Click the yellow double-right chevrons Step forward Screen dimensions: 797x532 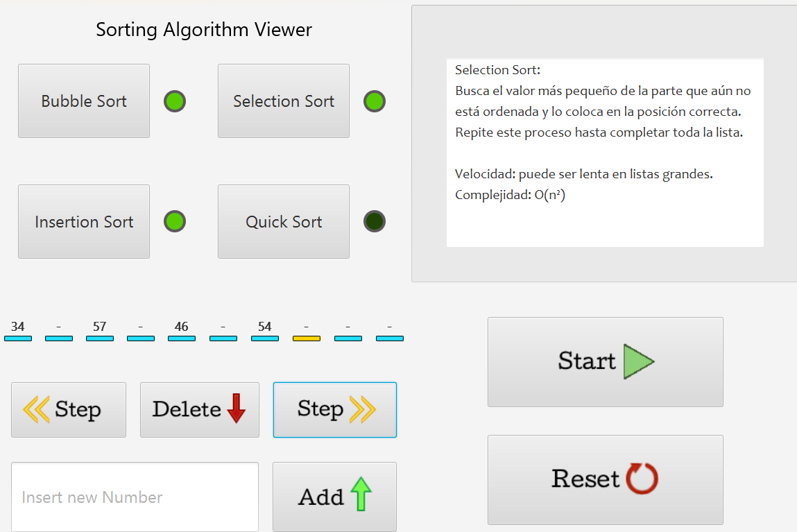(362, 409)
